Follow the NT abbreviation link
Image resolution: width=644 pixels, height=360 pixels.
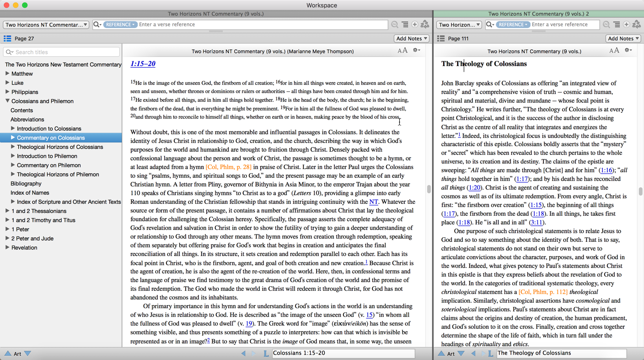[x=374, y=202]
